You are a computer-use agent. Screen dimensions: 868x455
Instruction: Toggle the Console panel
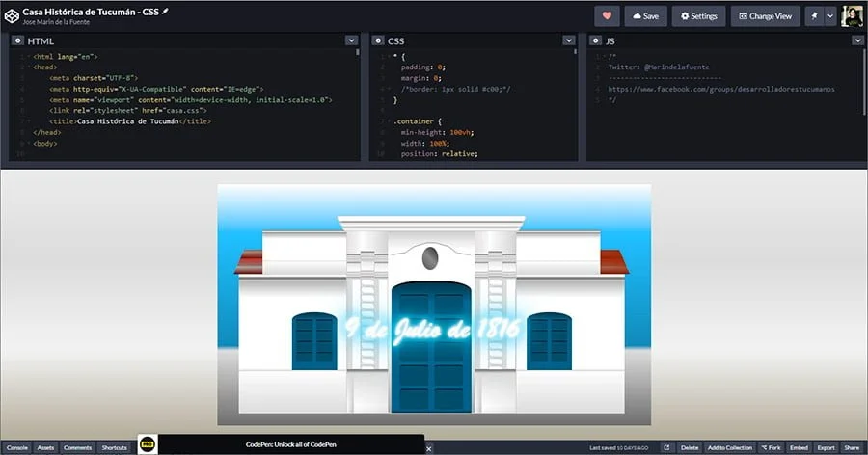pos(17,447)
